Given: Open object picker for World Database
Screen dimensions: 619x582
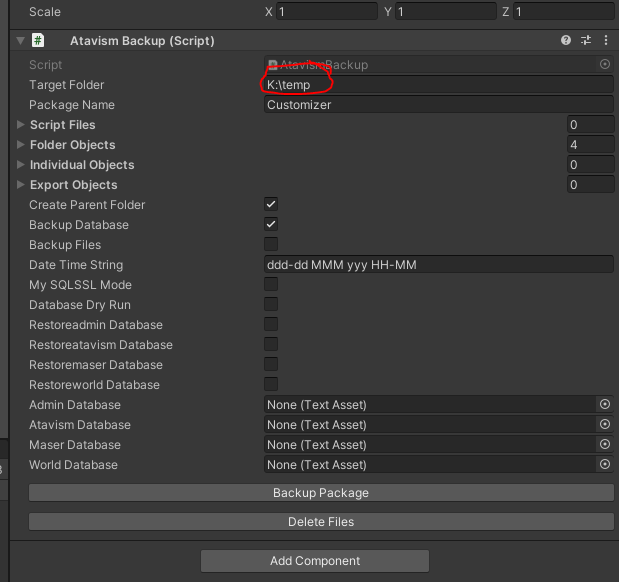Looking at the screenshot, I should point(604,465).
